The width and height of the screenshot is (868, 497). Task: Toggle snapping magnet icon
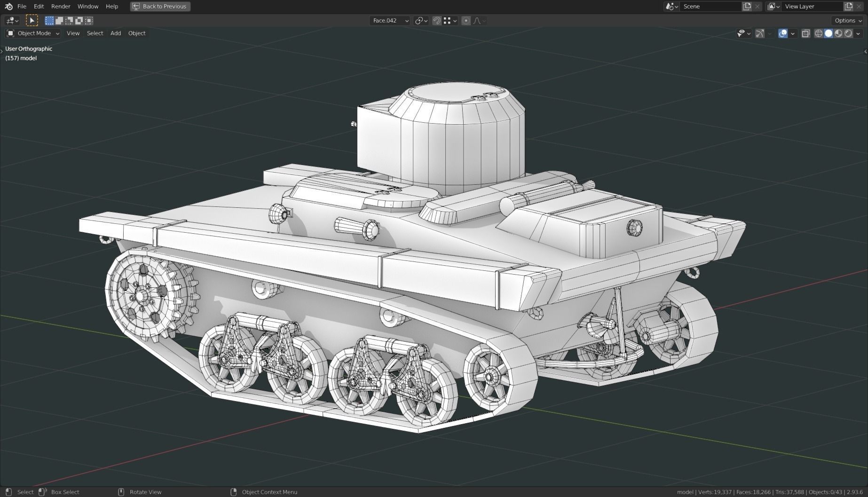[x=437, y=21]
